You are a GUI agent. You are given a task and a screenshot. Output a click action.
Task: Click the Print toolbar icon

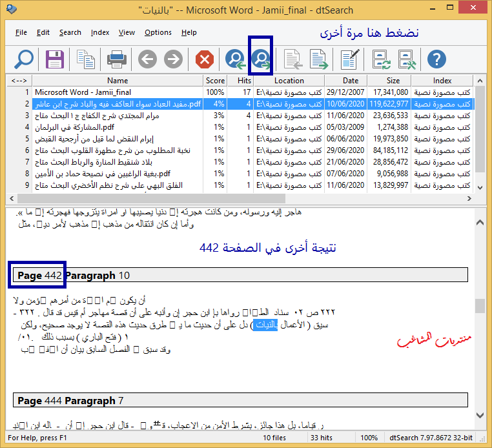tap(117, 60)
